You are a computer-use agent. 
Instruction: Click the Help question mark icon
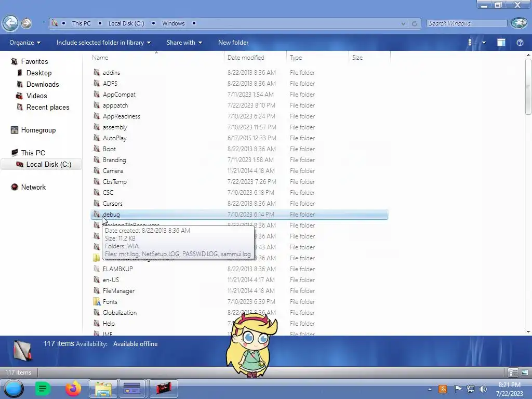pos(520,43)
